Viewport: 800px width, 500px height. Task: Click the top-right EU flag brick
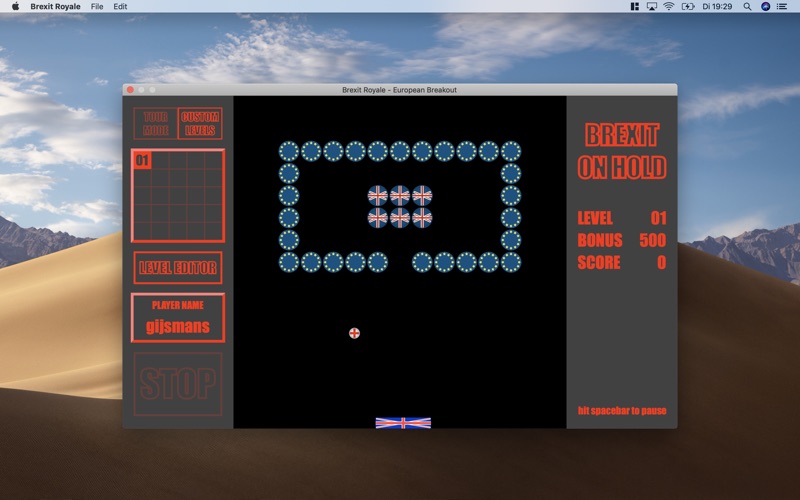tap(511, 151)
